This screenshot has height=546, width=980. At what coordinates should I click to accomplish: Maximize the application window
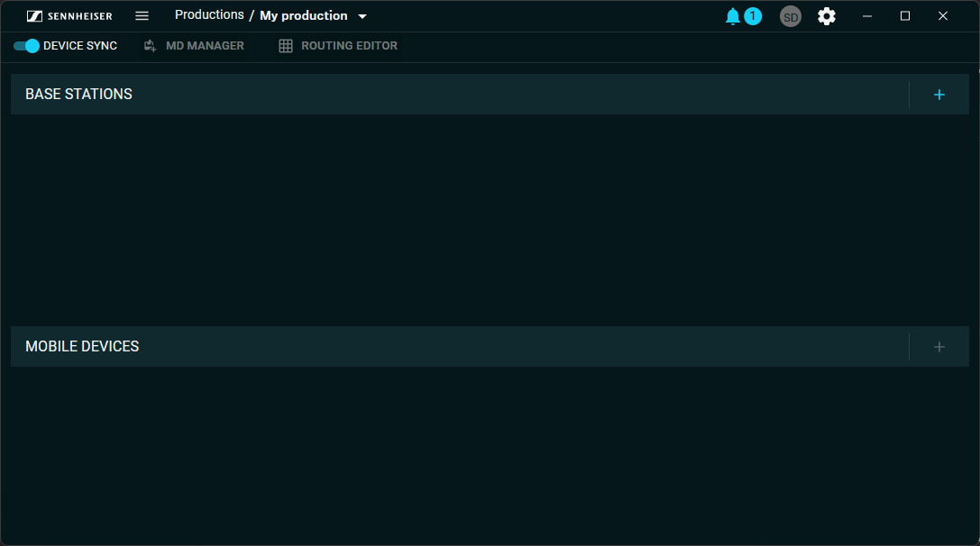[x=905, y=16]
